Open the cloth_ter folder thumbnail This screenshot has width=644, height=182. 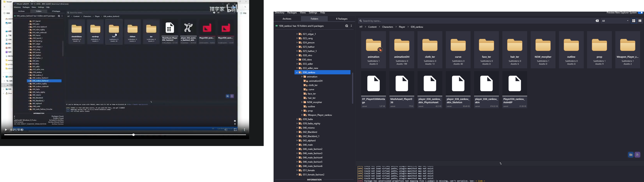(x=430, y=50)
